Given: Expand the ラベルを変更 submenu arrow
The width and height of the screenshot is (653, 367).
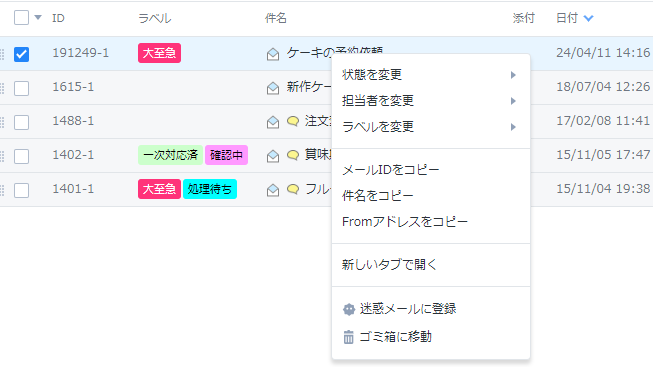Looking at the screenshot, I should click(513, 127).
